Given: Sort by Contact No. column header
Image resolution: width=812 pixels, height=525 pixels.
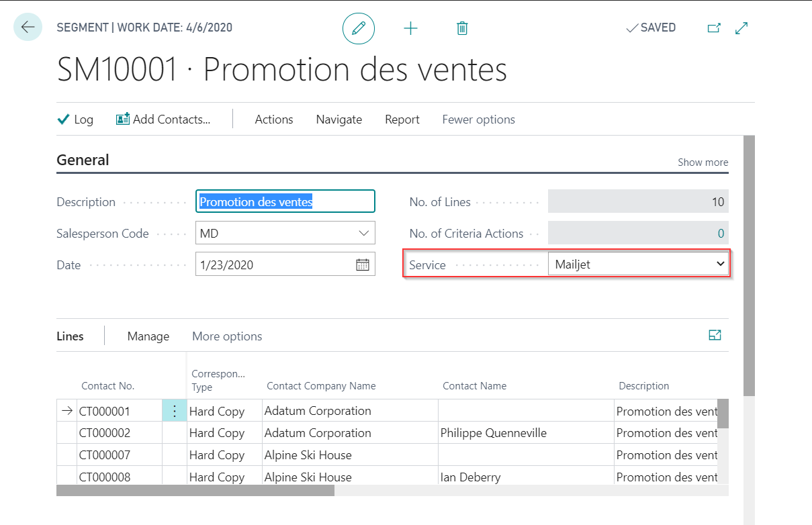Looking at the screenshot, I should (x=108, y=386).
